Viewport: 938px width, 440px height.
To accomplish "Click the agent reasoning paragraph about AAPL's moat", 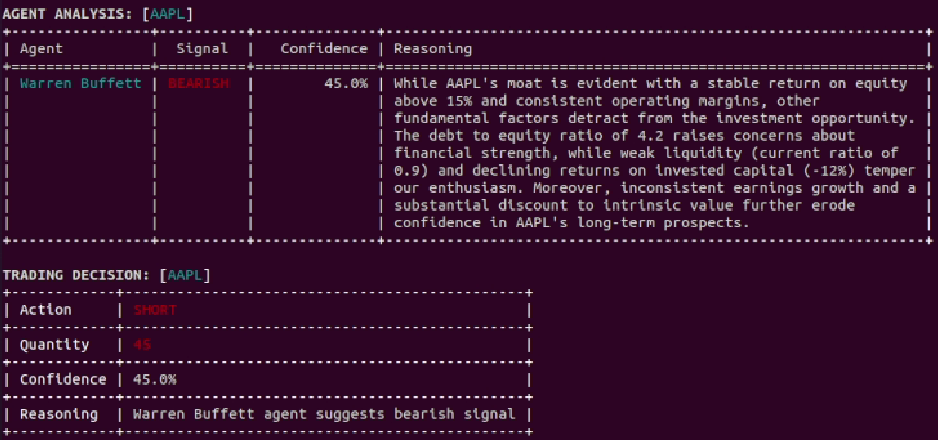I will click(x=651, y=153).
